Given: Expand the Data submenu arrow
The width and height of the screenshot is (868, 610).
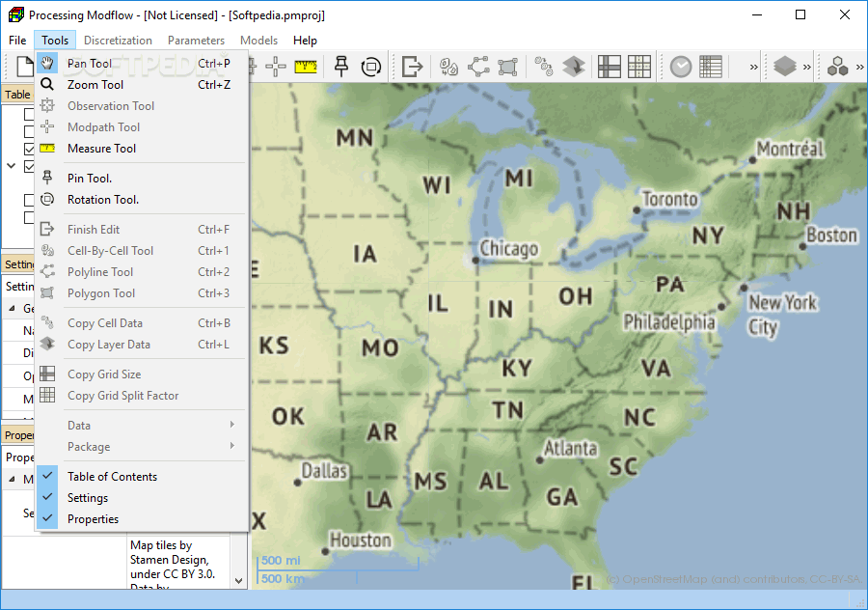Looking at the screenshot, I should (x=231, y=425).
